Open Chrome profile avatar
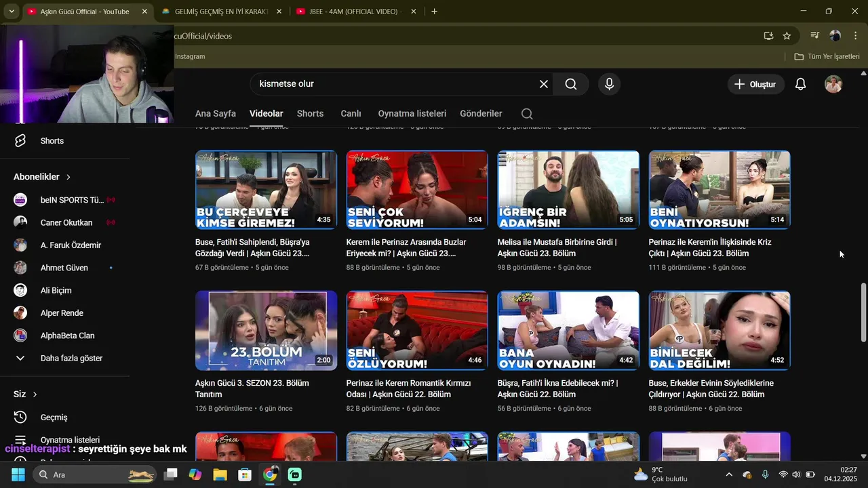The image size is (868, 488). pyautogui.click(x=835, y=36)
